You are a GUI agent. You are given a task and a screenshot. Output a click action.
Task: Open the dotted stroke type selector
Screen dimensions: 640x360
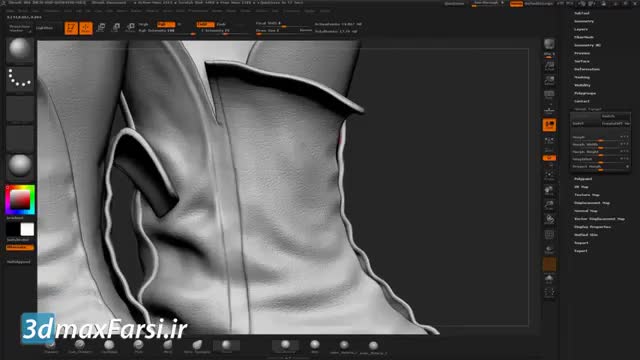[x=20, y=78]
